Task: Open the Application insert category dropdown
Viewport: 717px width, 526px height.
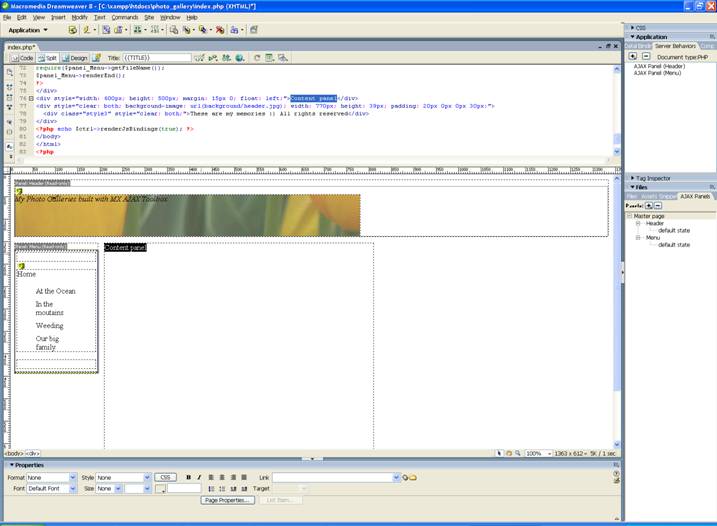Action: pos(28,30)
